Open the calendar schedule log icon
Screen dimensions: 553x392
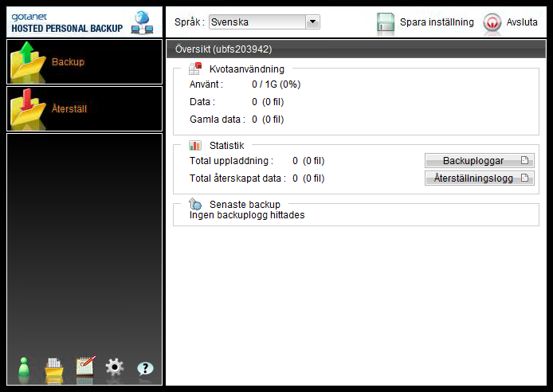pos(85,367)
